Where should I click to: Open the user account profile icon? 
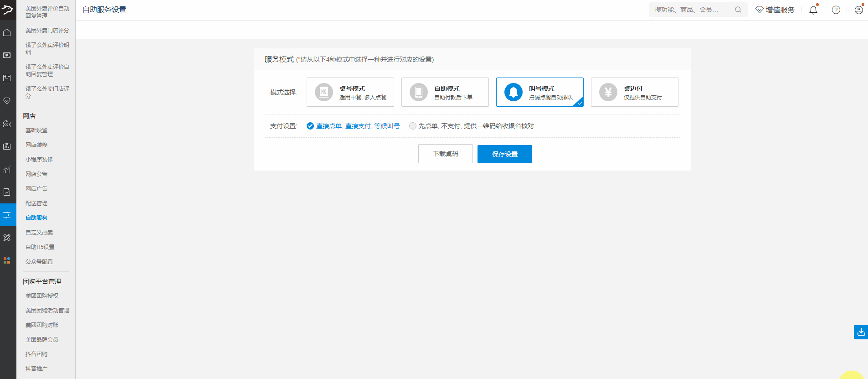[x=858, y=10]
